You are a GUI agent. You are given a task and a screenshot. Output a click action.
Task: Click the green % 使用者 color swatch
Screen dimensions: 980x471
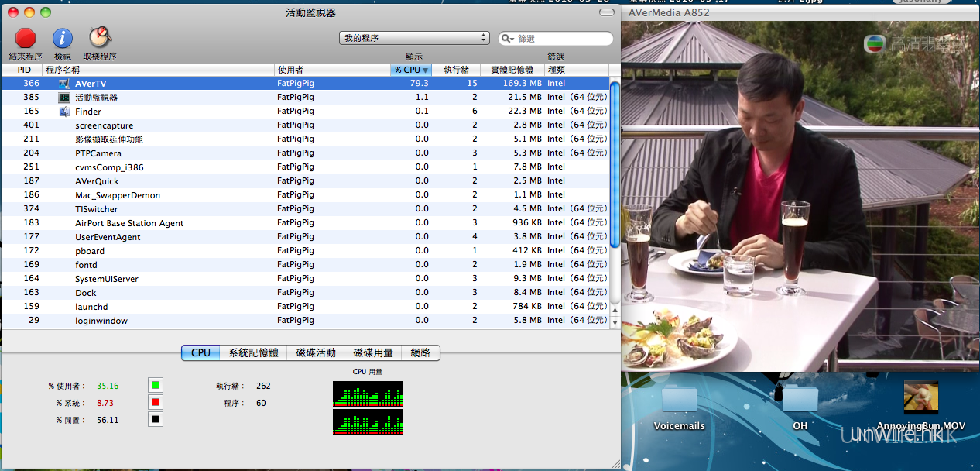pyautogui.click(x=156, y=385)
